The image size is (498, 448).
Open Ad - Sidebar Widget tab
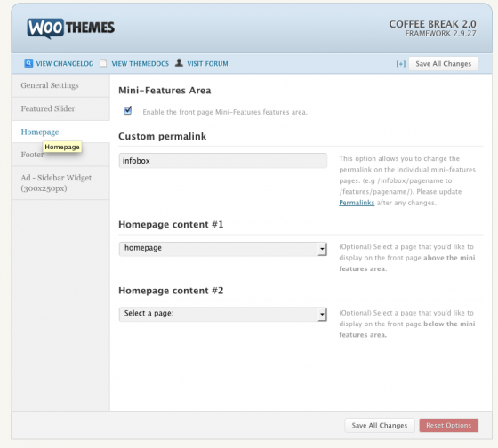tap(60, 183)
